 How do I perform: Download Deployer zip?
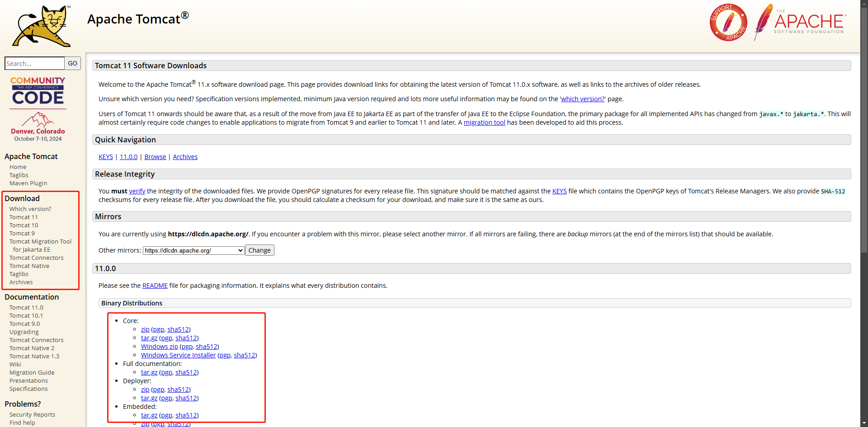point(145,389)
